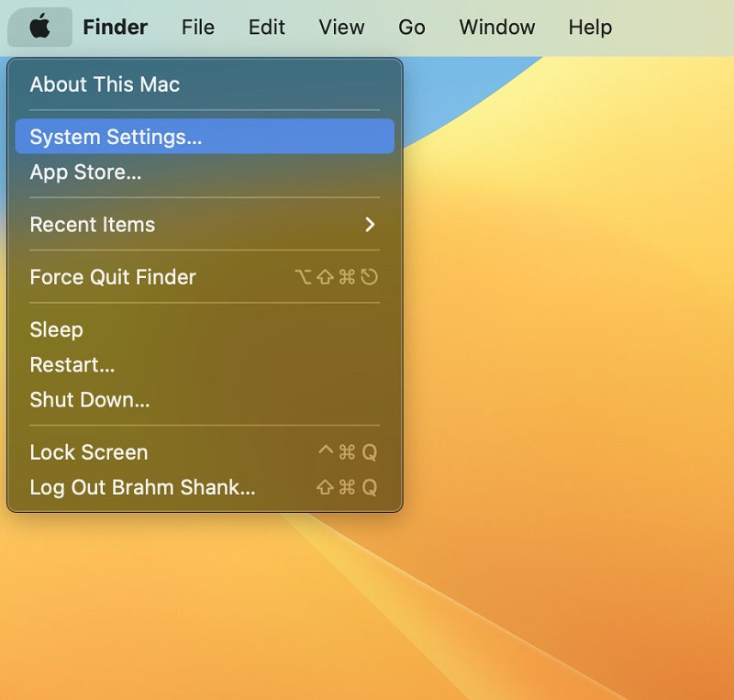
Task: Select Force Quit Finder
Action: [x=113, y=277]
